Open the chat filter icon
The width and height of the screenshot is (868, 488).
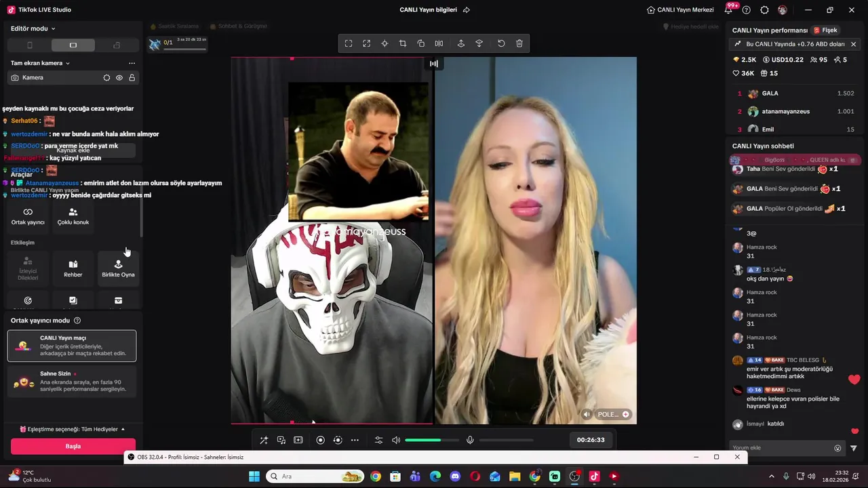tap(854, 448)
